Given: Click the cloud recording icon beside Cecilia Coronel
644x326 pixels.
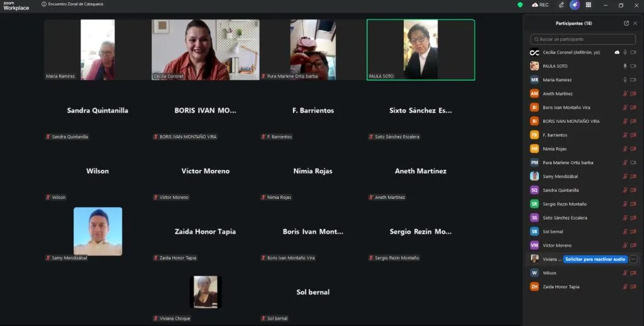Looking at the screenshot, I should [x=617, y=52].
